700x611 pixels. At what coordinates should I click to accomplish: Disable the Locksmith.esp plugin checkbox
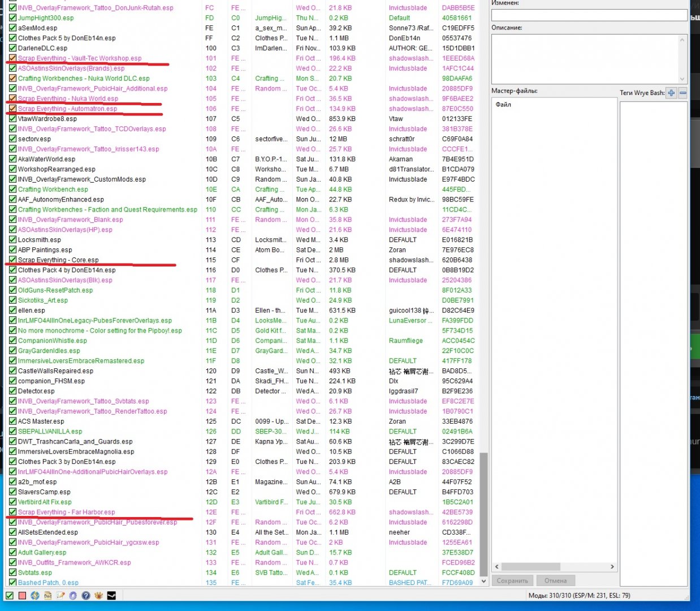point(12,240)
